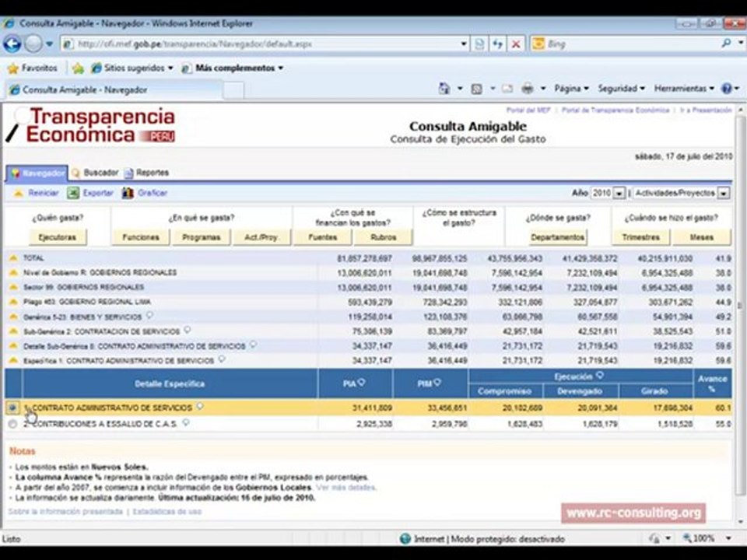Image resolution: width=747 pixels, height=560 pixels.
Task: Click info bubble next to BIENES Y SERVICIOS
Action: pos(149,315)
